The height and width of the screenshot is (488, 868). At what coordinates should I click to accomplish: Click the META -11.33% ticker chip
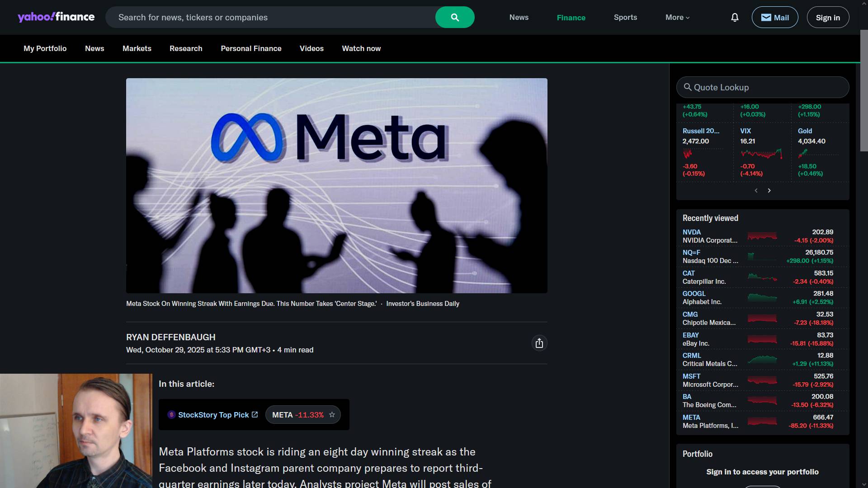[297, 415]
